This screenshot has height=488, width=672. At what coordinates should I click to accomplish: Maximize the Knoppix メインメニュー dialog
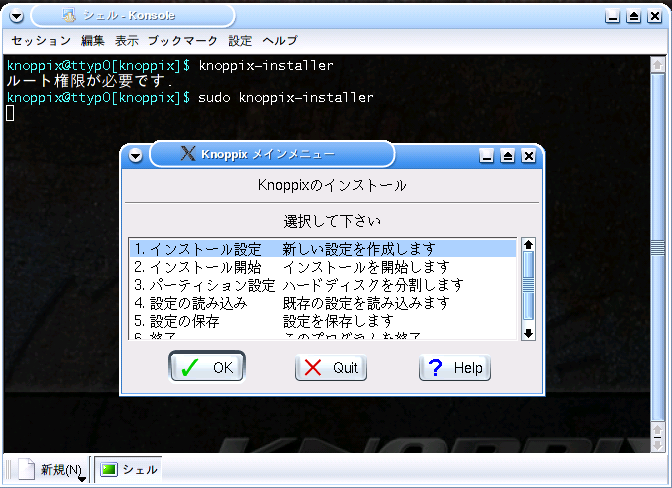508,156
